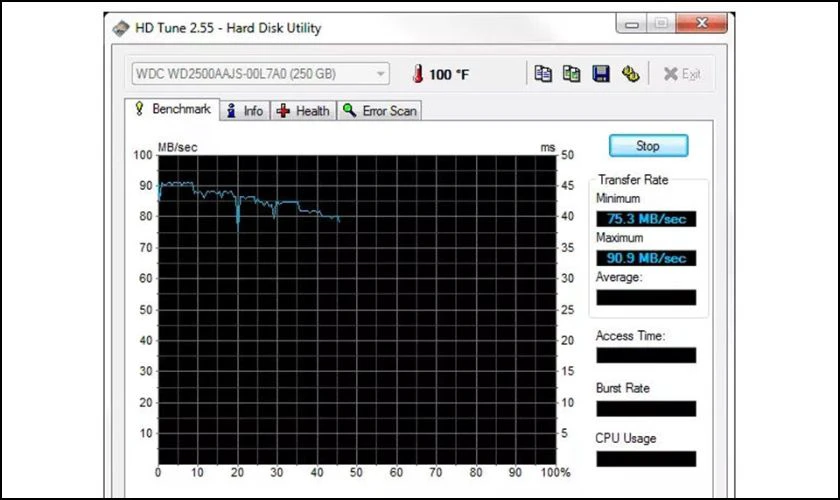
Task: Click the empty CPU Usage field
Action: pos(646,459)
